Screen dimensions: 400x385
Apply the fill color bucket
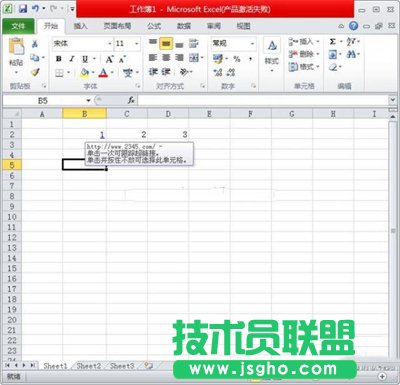point(85,73)
